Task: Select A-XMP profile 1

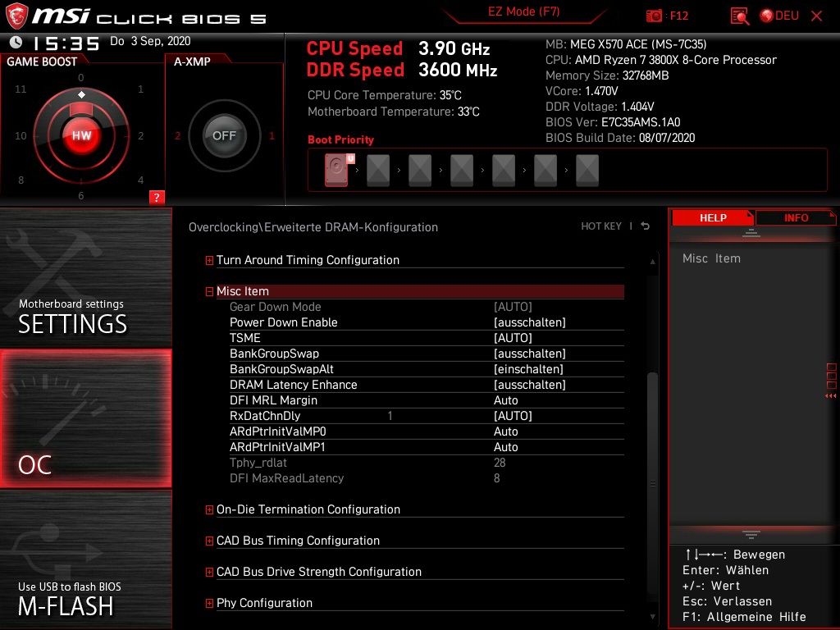Action: (272, 135)
